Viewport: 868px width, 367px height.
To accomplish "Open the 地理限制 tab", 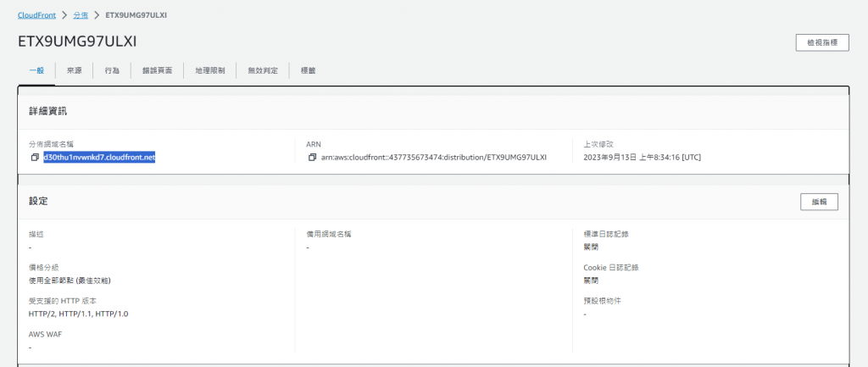I will coord(210,71).
